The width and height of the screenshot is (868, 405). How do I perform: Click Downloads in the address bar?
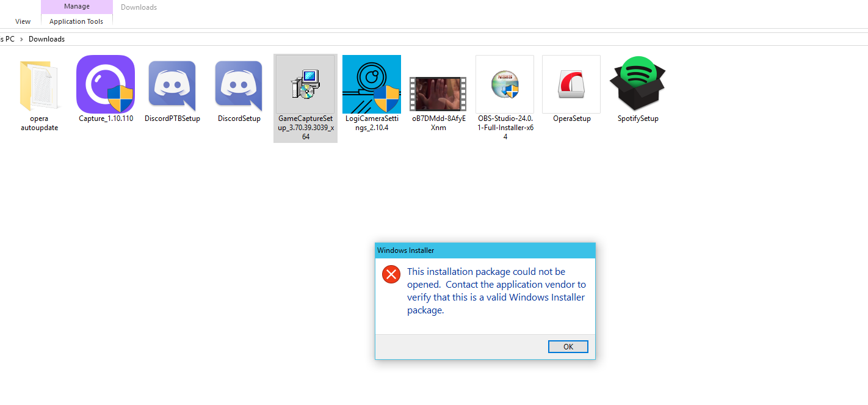pyautogui.click(x=46, y=38)
